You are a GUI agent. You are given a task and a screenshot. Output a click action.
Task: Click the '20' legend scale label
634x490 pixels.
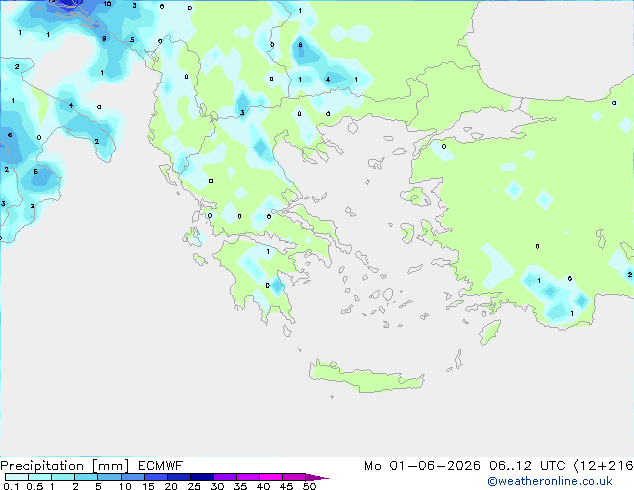coord(171,486)
